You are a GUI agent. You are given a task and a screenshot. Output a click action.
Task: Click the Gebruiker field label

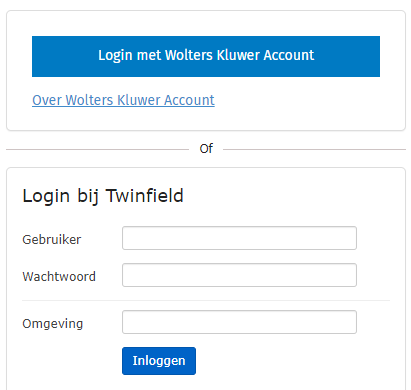point(52,240)
